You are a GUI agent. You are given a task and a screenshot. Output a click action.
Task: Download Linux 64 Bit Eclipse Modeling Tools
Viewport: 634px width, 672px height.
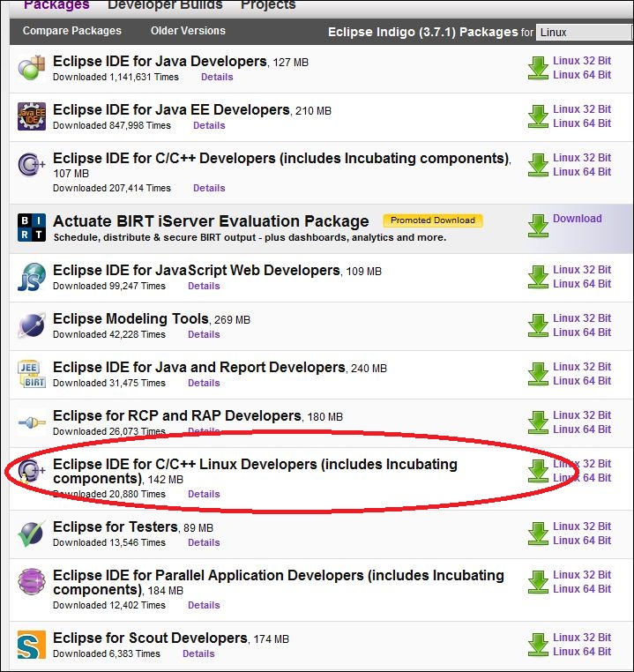tap(582, 332)
